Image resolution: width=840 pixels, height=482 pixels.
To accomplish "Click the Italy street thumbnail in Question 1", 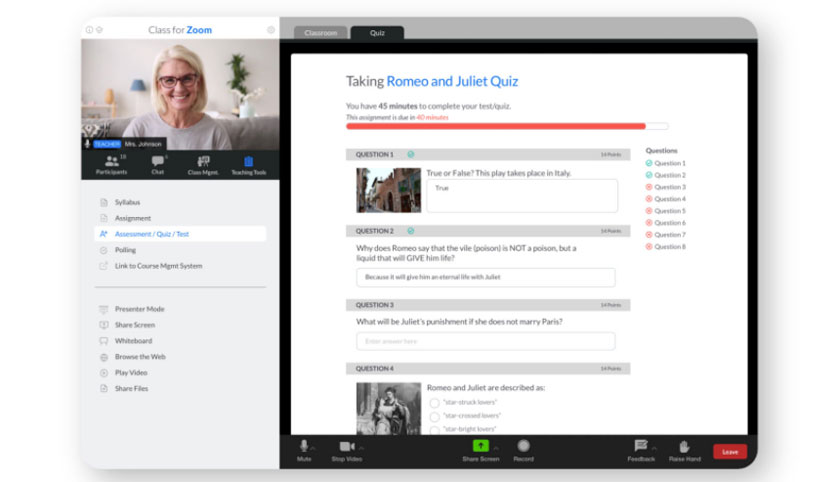I will tap(388, 190).
